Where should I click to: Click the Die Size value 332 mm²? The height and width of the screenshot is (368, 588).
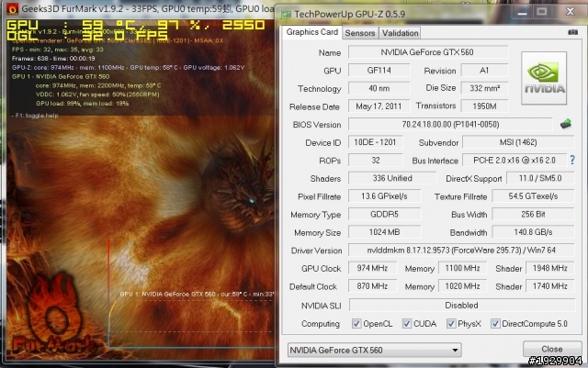tap(484, 88)
